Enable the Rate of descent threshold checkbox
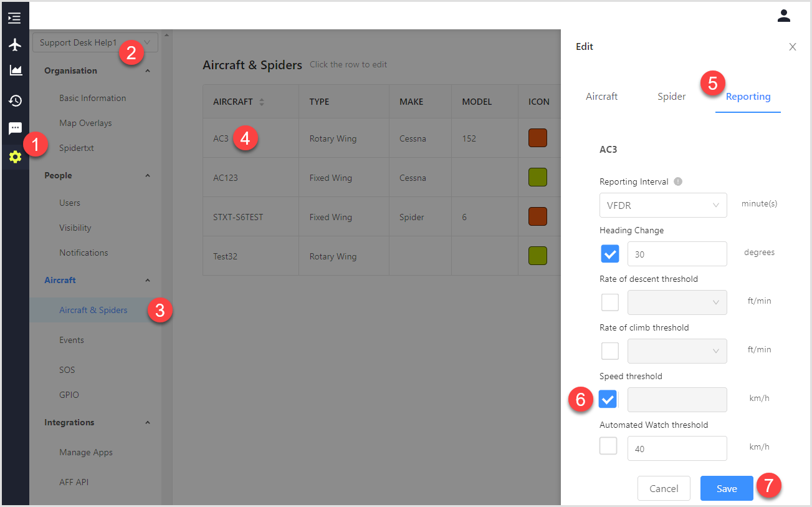 [609, 302]
